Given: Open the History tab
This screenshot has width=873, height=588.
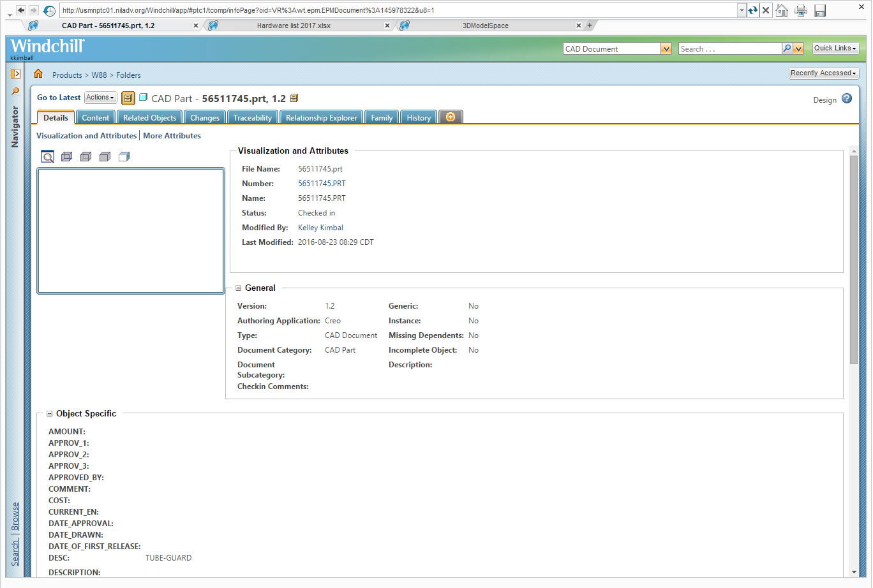Looking at the screenshot, I should [419, 117].
